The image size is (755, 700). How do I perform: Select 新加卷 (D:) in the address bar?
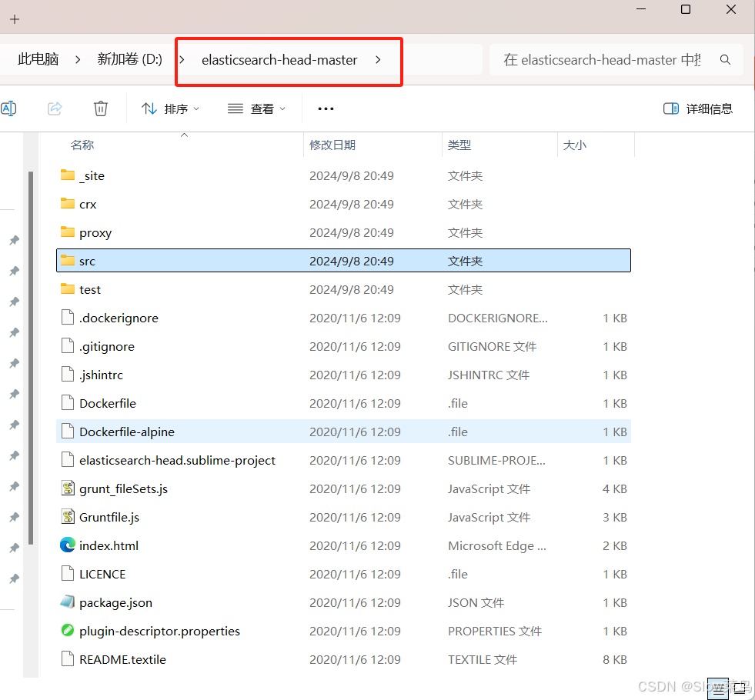pyautogui.click(x=129, y=59)
